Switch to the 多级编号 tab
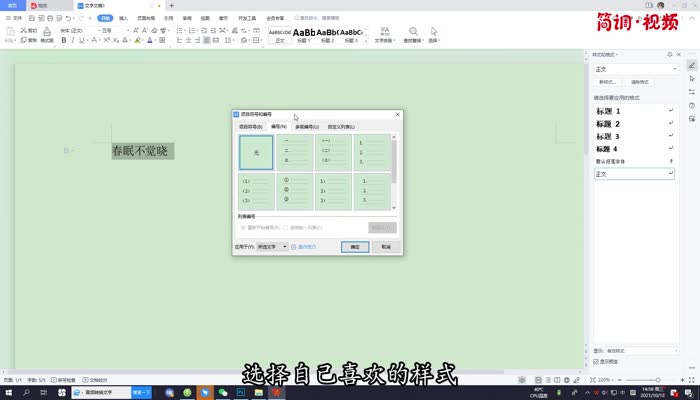700x400 pixels. (305, 127)
